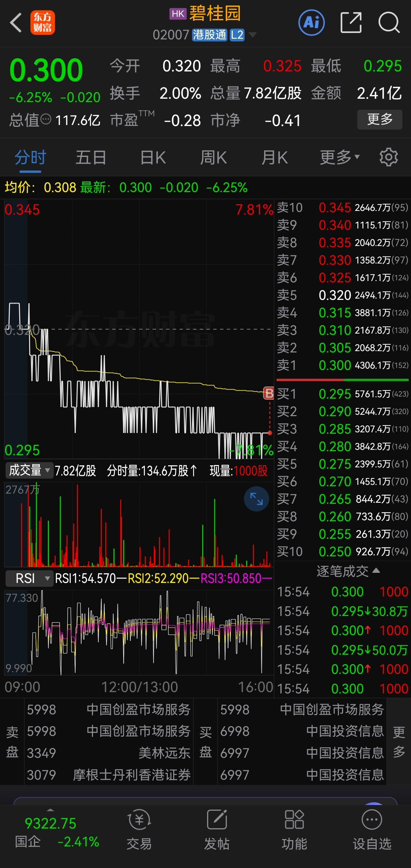This screenshot has width=411, height=868.
Task: Select 买10 row at 0.250
Action: click(343, 552)
